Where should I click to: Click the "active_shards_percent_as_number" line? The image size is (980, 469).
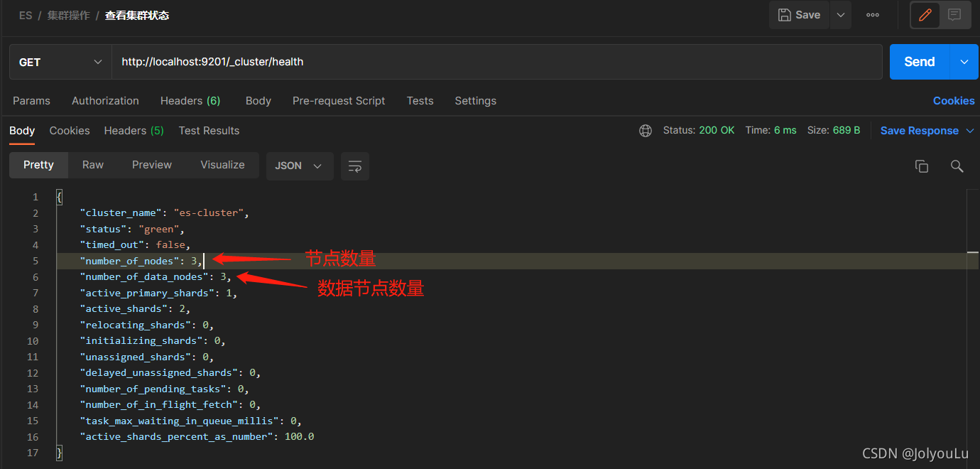pyautogui.click(x=197, y=436)
